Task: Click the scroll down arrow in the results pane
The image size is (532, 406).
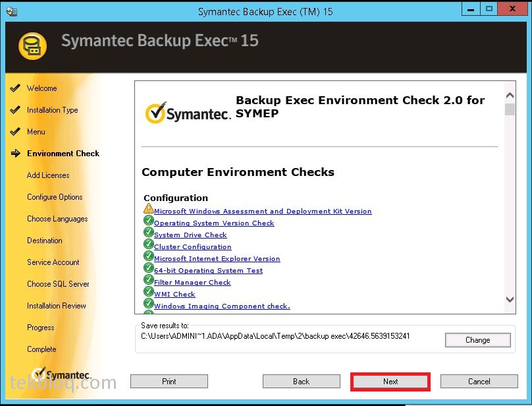Action: coord(510,299)
